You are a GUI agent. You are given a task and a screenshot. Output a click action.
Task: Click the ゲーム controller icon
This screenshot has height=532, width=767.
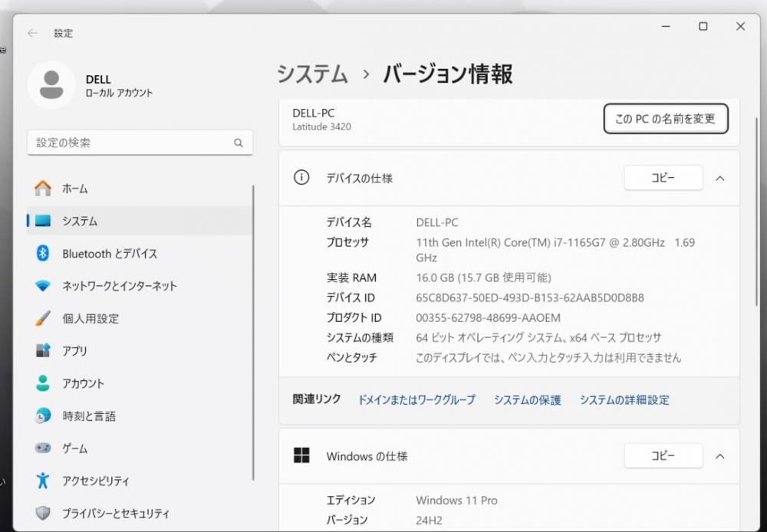[x=42, y=448]
